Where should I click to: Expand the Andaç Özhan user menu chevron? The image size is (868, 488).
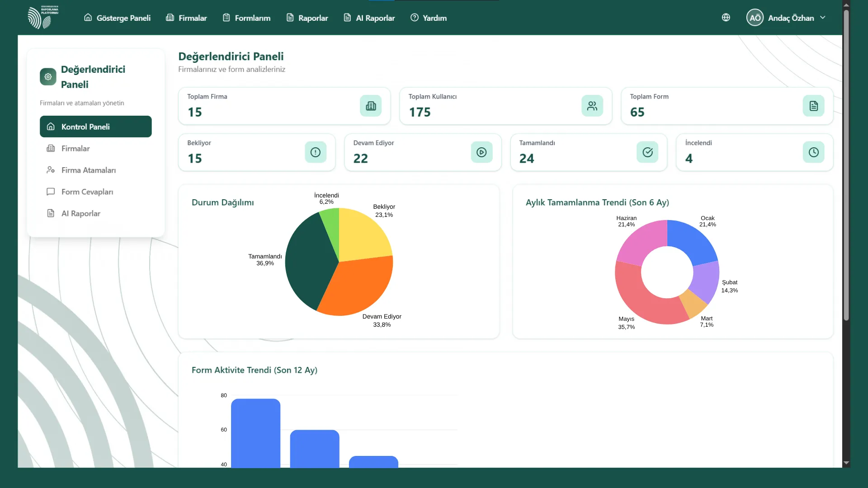[823, 18]
